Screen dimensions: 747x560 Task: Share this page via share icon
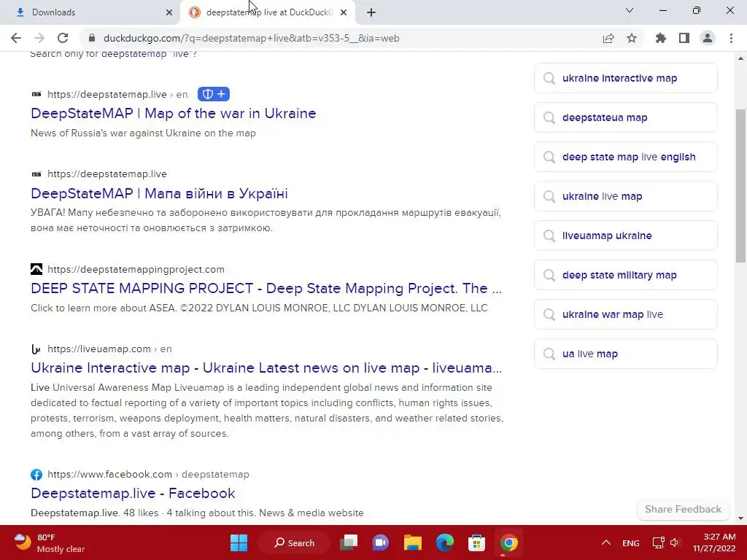click(608, 38)
